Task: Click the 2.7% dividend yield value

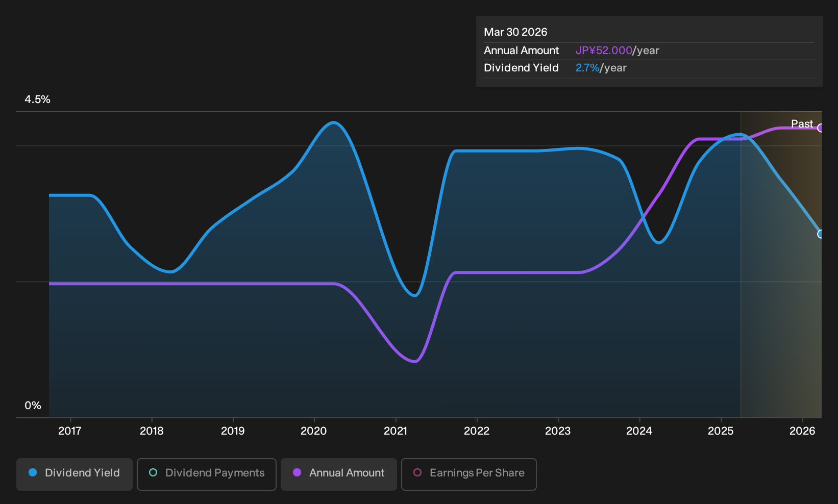Action: pos(587,68)
